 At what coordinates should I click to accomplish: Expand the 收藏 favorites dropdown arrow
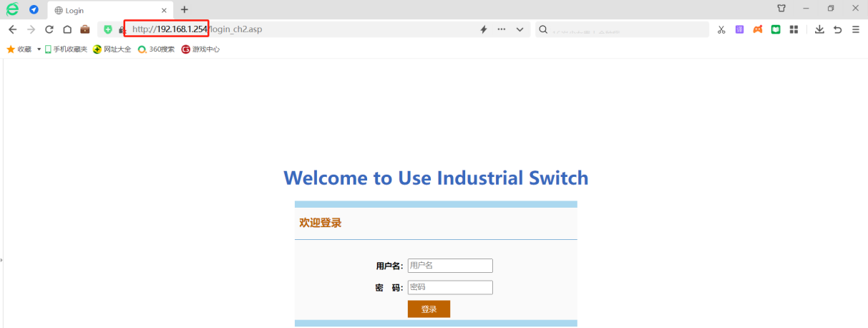39,49
